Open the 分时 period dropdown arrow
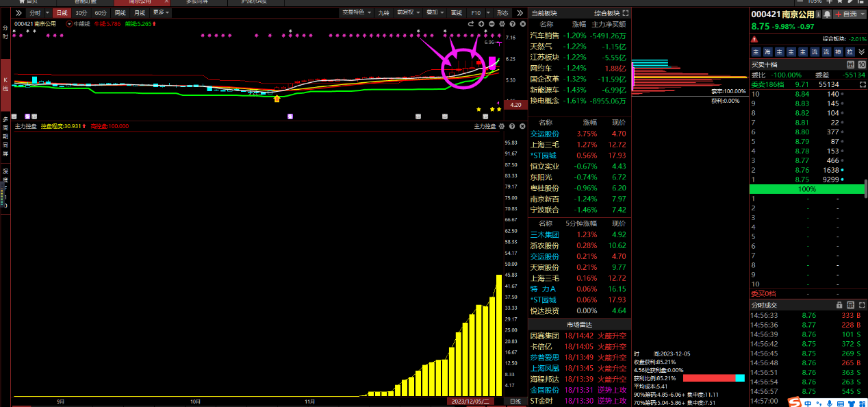 coord(46,13)
